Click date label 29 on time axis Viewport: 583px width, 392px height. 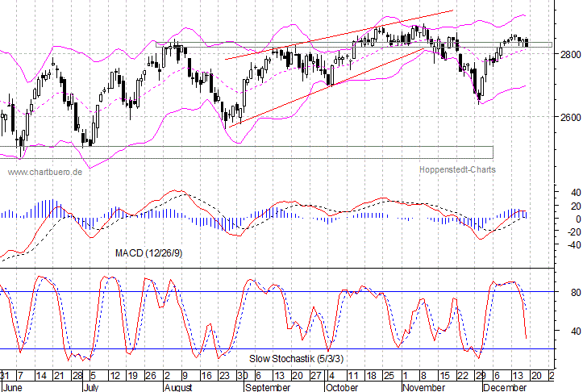click(x=481, y=376)
